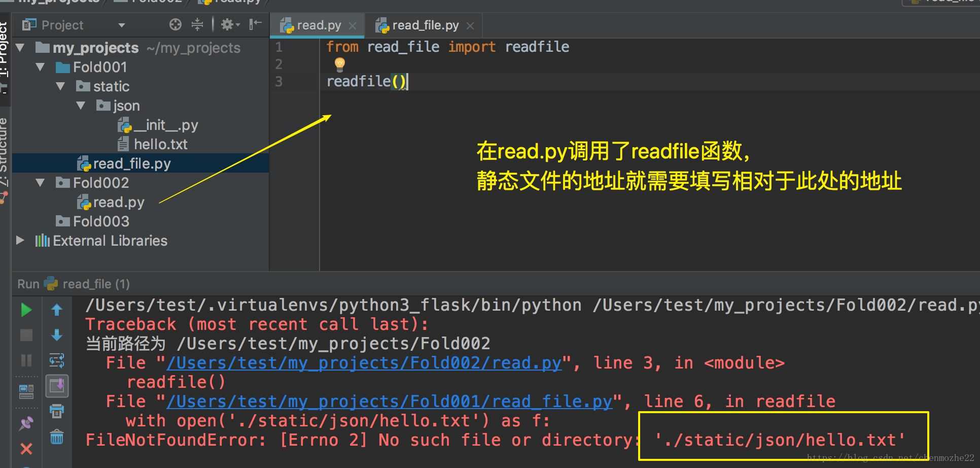Select read_file.py in Project tree
The width and height of the screenshot is (980, 468).
click(124, 163)
